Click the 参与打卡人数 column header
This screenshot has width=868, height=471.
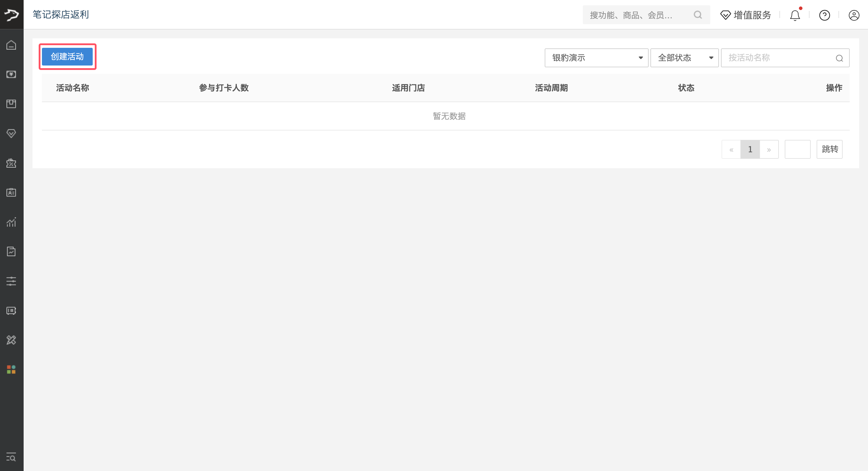pos(224,88)
